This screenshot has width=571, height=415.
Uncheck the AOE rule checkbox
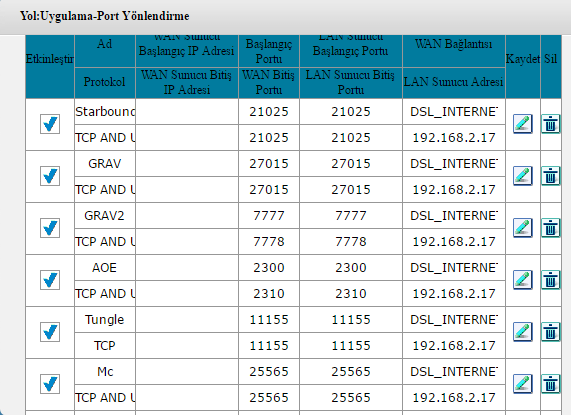[x=50, y=280]
